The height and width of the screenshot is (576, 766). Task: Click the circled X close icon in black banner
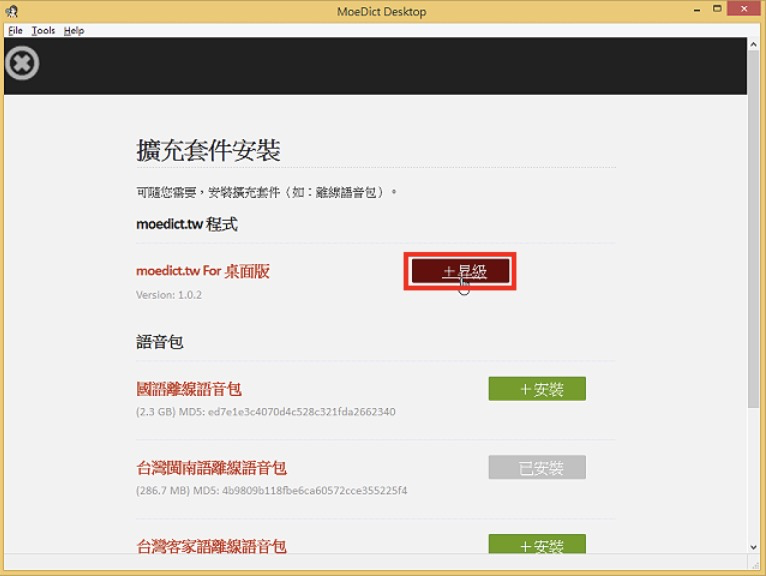click(x=22, y=63)
